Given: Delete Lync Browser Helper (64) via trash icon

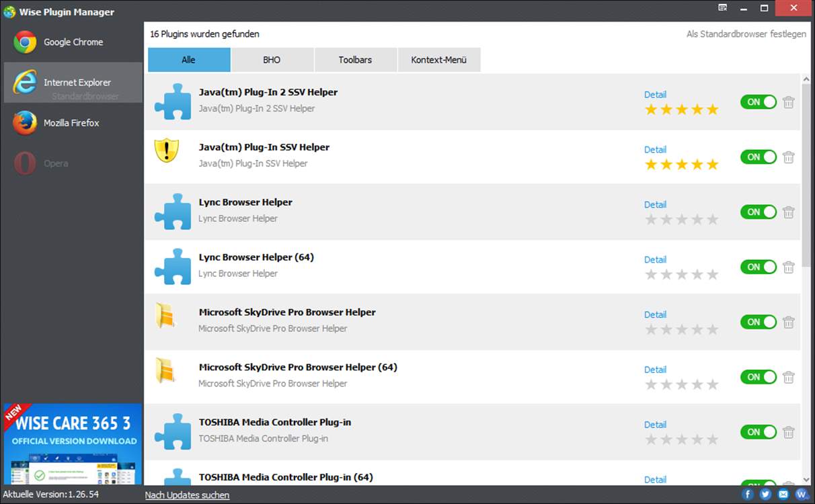Looking at the screenshot, I should click(789, 267).
